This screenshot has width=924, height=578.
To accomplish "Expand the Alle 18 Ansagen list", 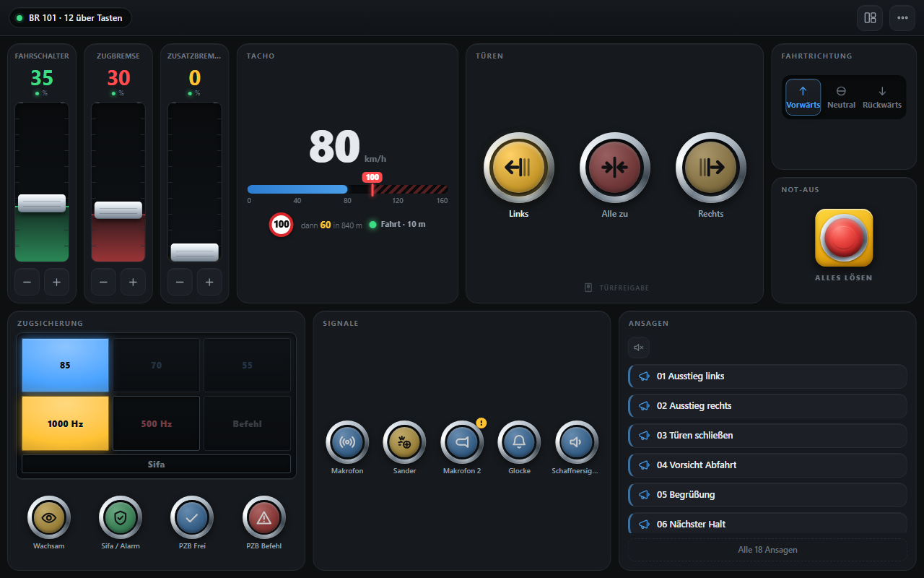I will click(767, 550).
